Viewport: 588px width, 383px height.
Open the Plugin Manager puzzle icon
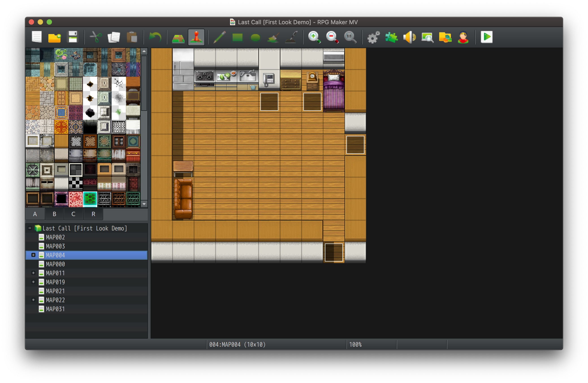[391, 37]
